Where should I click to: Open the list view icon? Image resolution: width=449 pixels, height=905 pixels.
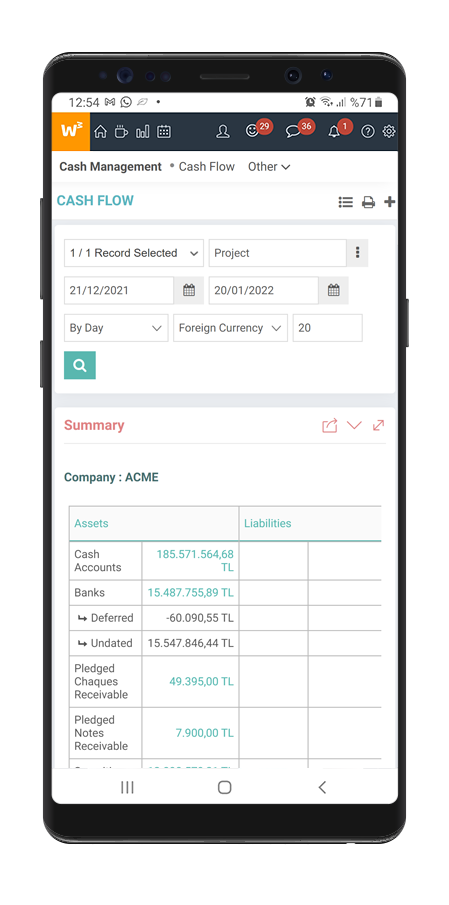[x=346, y=202]
